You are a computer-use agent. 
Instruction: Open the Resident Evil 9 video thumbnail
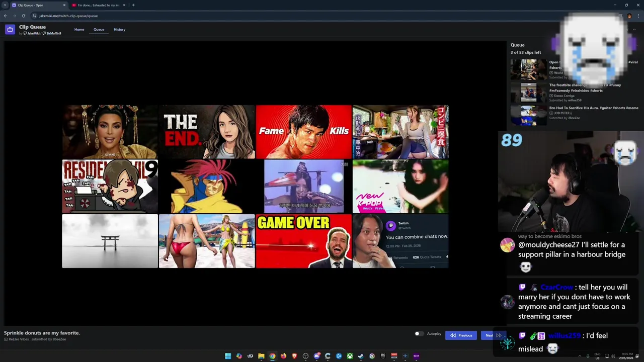pos(110,187)
